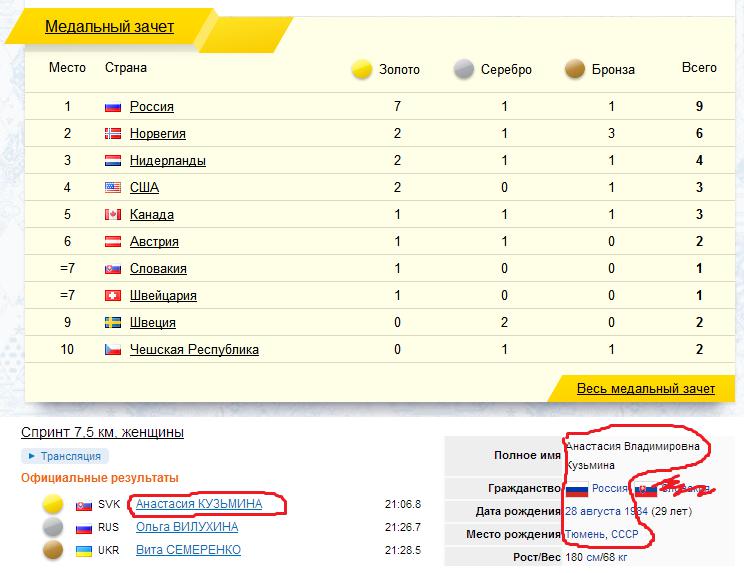
Task: Open СССР birthplace link
Action: [624, 534]
